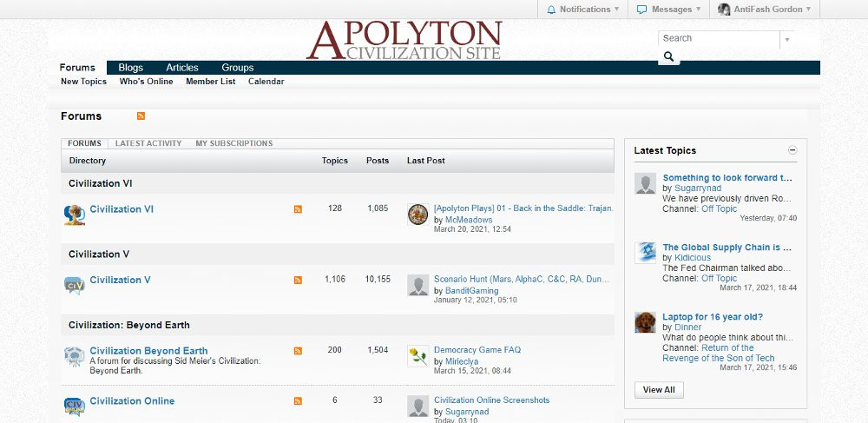Open the Democracy Game FAQ post

[x=477, y=350]
